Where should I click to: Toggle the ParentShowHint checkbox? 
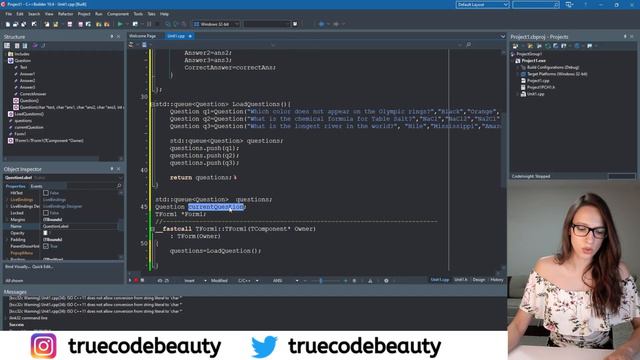46,247
